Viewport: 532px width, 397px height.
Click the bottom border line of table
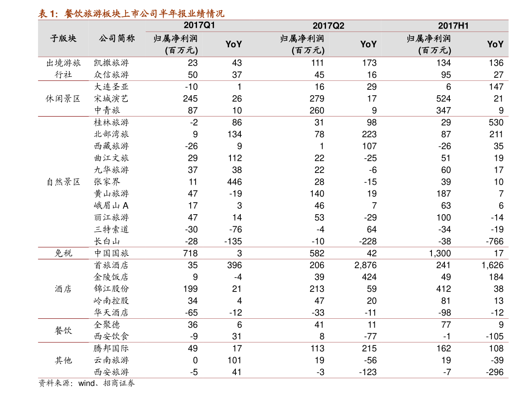(x=273, y=378)
